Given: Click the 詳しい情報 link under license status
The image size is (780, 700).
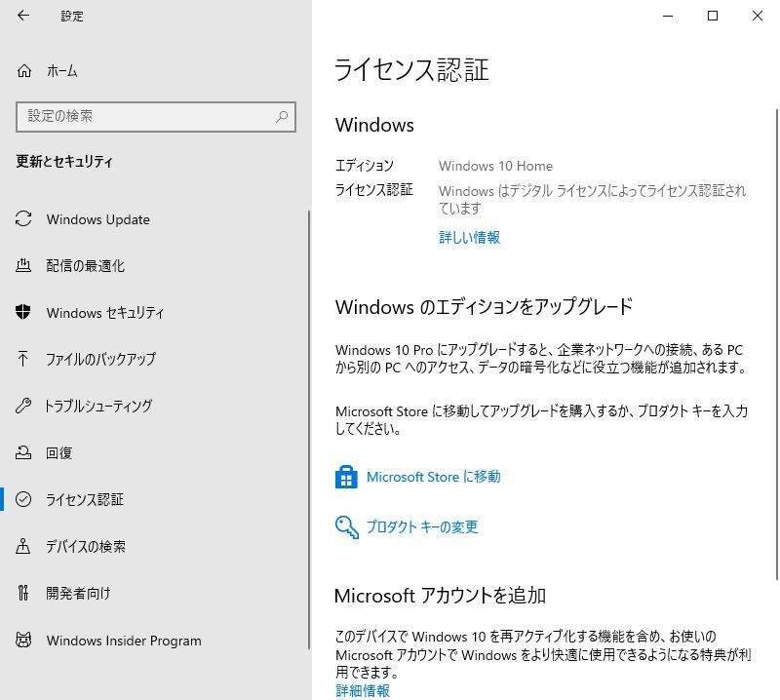Looking at the screenshot, I should [469, 237].
